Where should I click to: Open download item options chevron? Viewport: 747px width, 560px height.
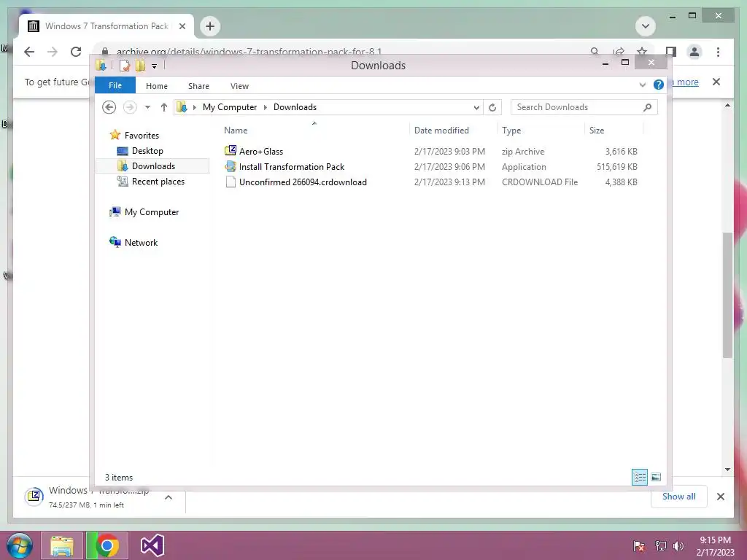[169, 497]
